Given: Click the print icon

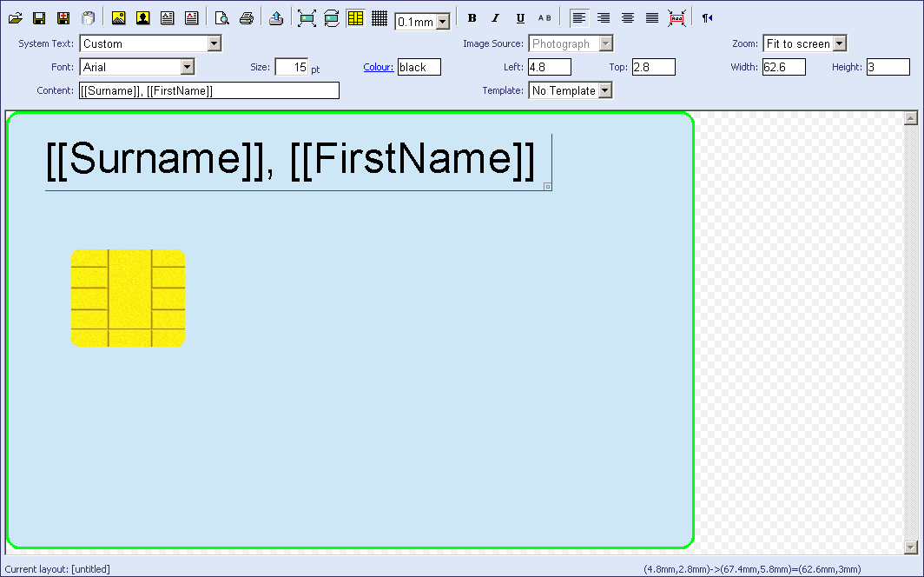Looking at the screenshot, I should pyautogui.click(x=247, y=18).
